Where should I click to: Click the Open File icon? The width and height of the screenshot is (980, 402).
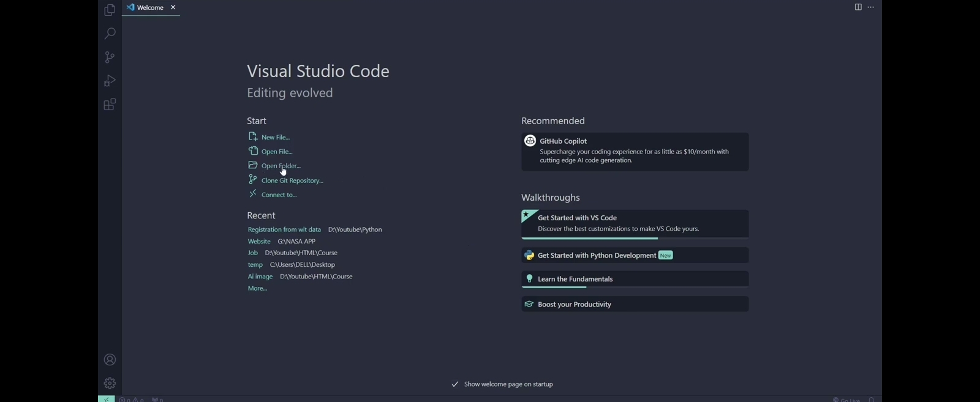(252, 151)
